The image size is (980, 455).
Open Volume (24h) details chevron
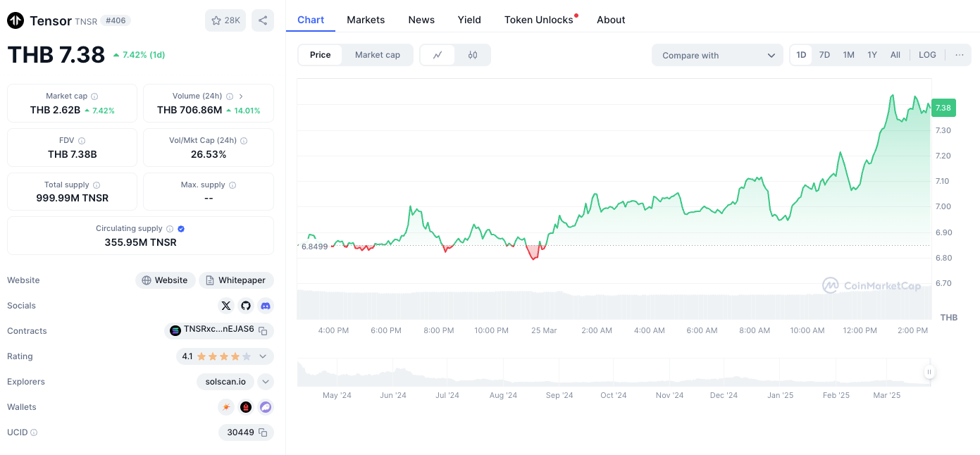pyautogui.click(x=241, y=96)
